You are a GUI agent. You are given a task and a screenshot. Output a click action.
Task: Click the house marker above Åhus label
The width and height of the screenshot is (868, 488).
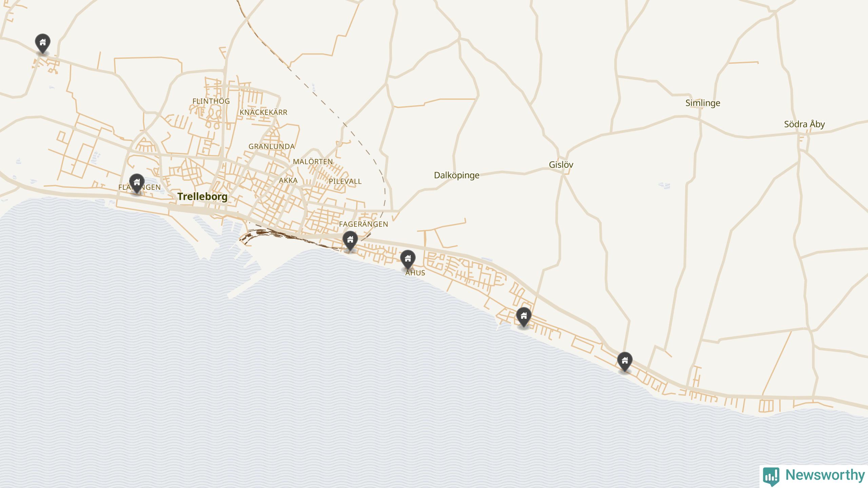pos(408,260)
